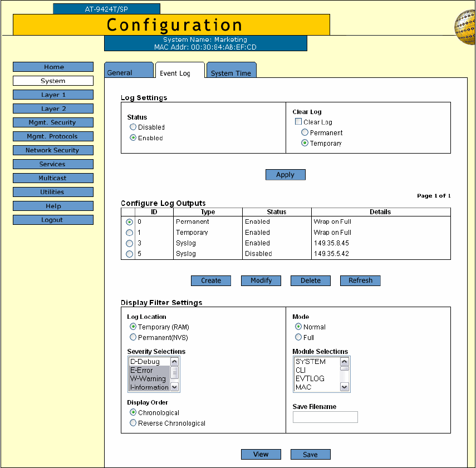Click the globe logo icon

point(465,28)
